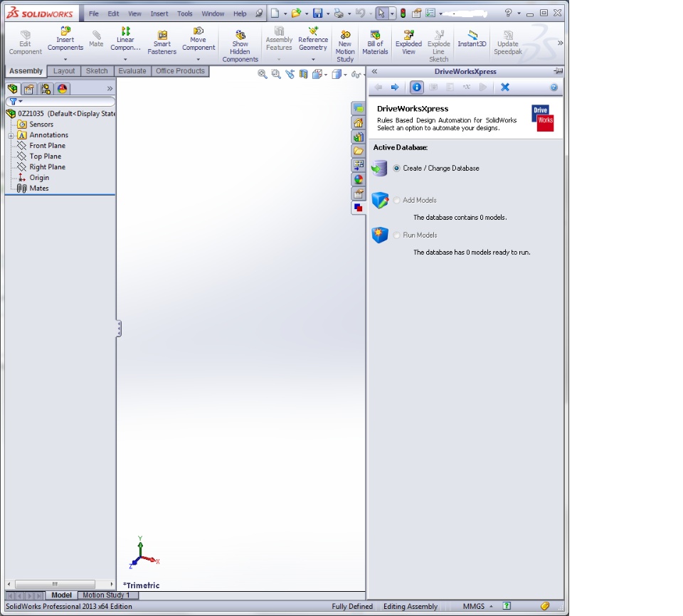Switch to the Layout tab
This screenshot has width=683, height=616.
pos(64,71)
